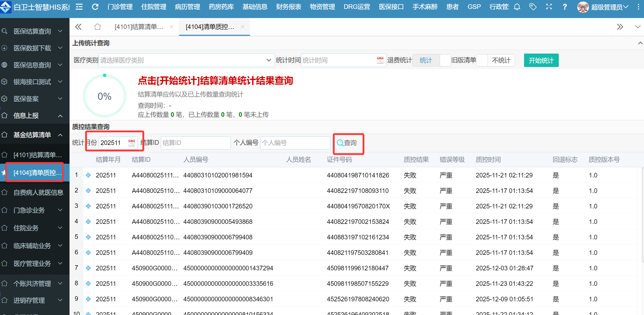Enter fullscreen with the expand icon
The width and height of the screenshot is (644, 315).
click(x=549, y=7)
